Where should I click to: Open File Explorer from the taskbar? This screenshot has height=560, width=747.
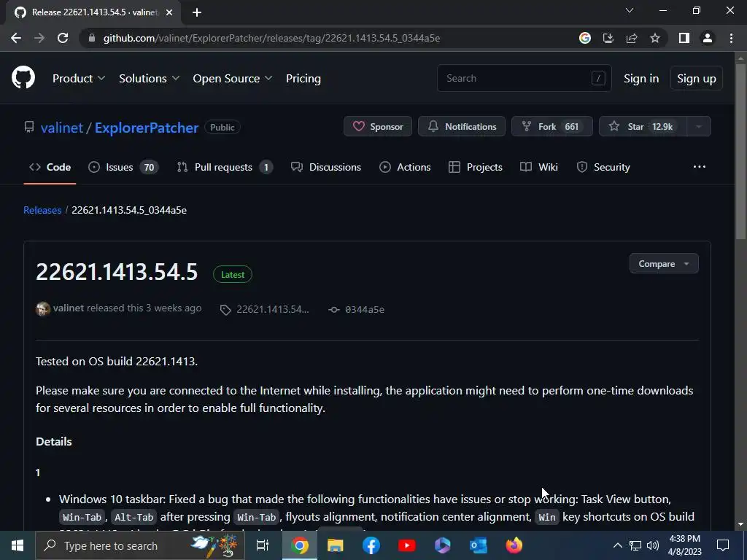336,545
